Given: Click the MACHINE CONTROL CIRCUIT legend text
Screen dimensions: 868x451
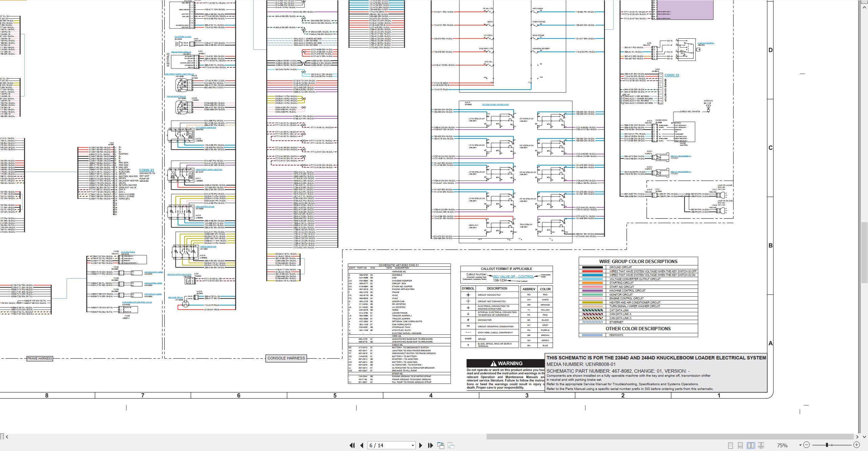Looking at the screenshot, I should coord(627,291).
